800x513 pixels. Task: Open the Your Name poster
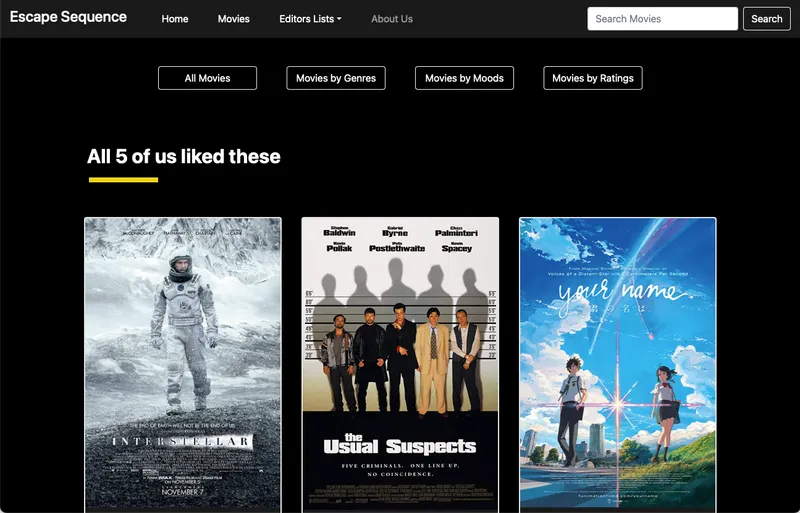[618, 365]
